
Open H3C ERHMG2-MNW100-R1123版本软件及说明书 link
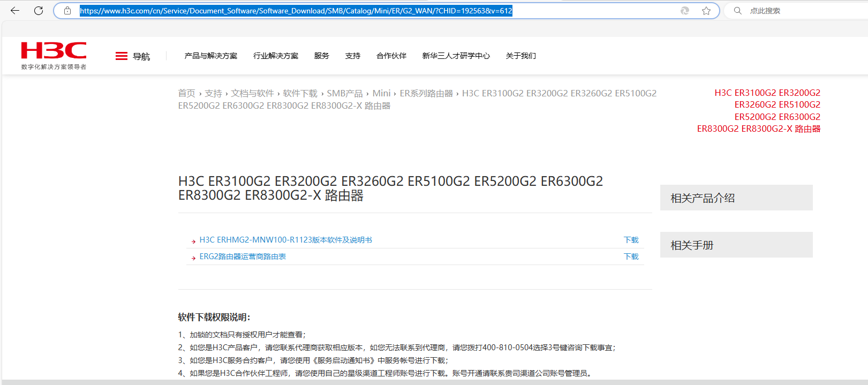click(x=286, y=240)
